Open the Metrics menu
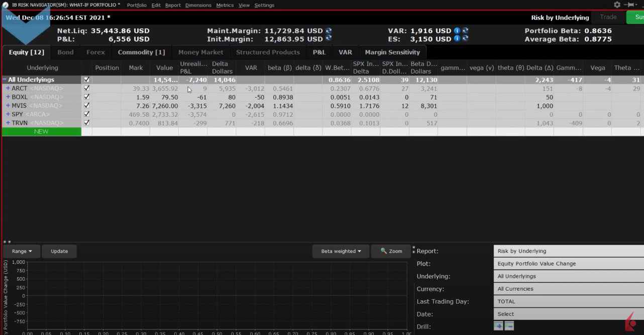This screenshot has width=644, height=335. pyautogui.click(x=225, y=5)
